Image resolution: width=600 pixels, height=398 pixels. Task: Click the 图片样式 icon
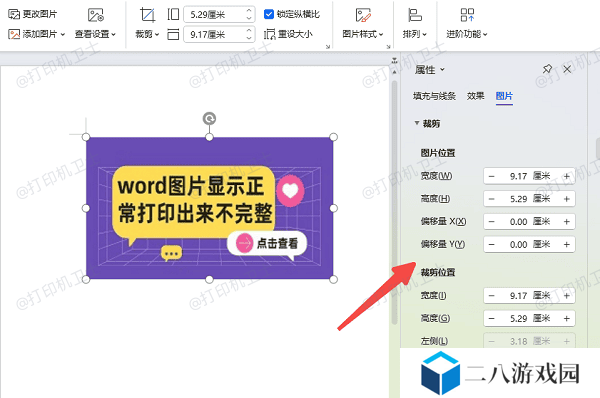tap(363, 15)
